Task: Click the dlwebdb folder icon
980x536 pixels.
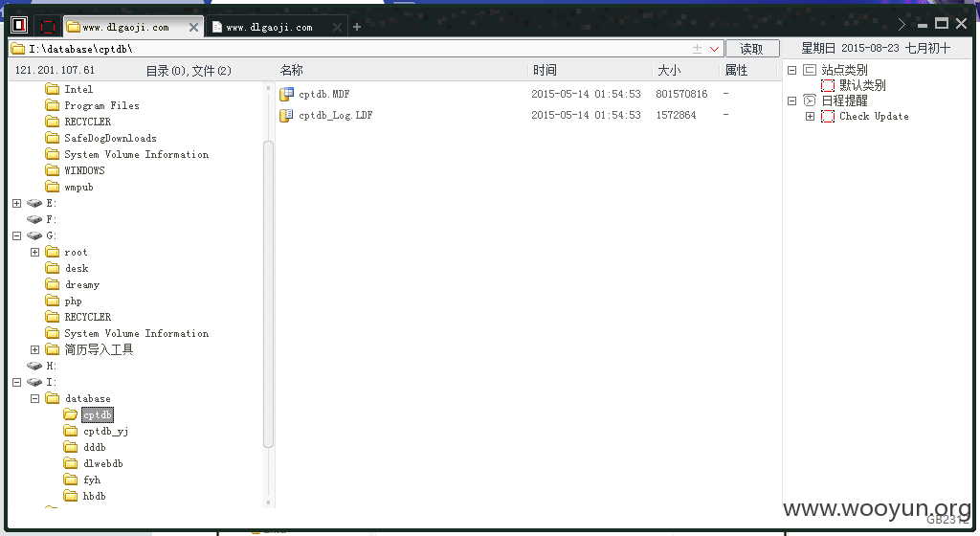Action: click(x=71, y=463)
